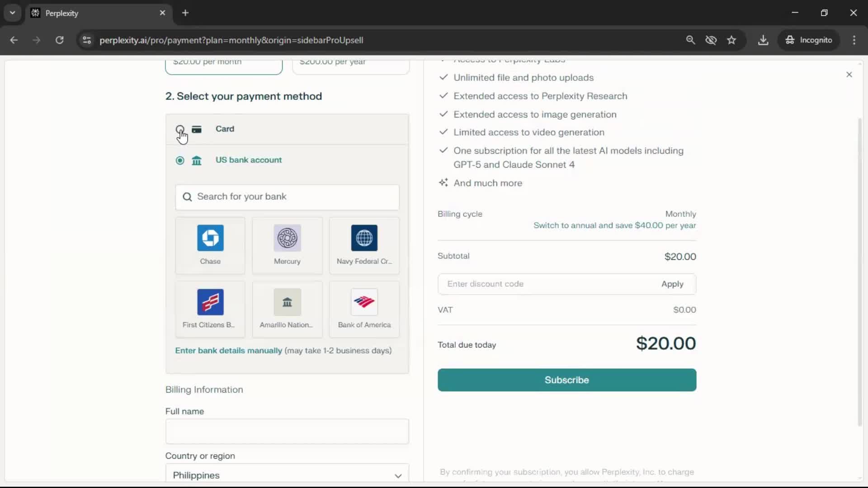The height and width of the screenshot is (488, 868).
Task: Choose Amarillo National bank icon
Action: [x=287, y=302]
